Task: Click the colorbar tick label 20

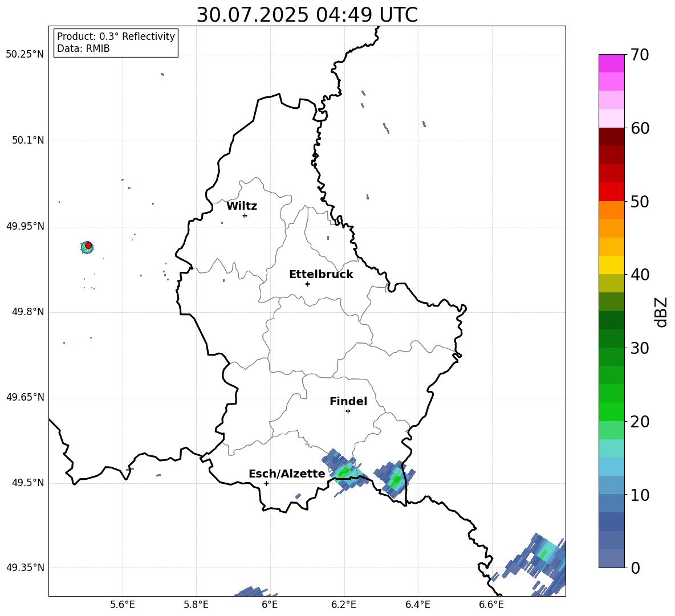Action: click(x=640, y=422)
